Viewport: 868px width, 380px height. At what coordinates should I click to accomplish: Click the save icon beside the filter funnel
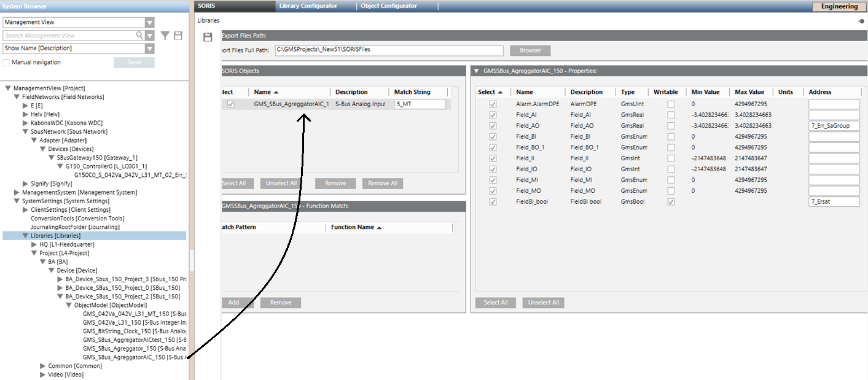click(178, 36)
